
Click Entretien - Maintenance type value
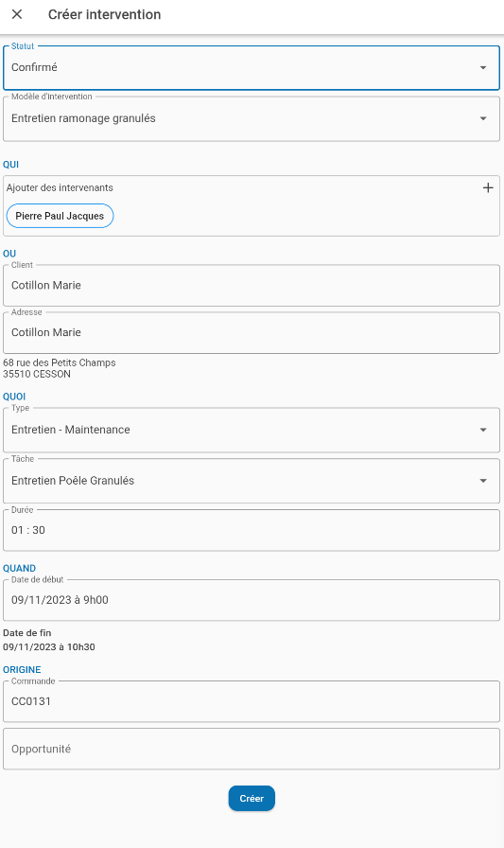coord(71,430)
